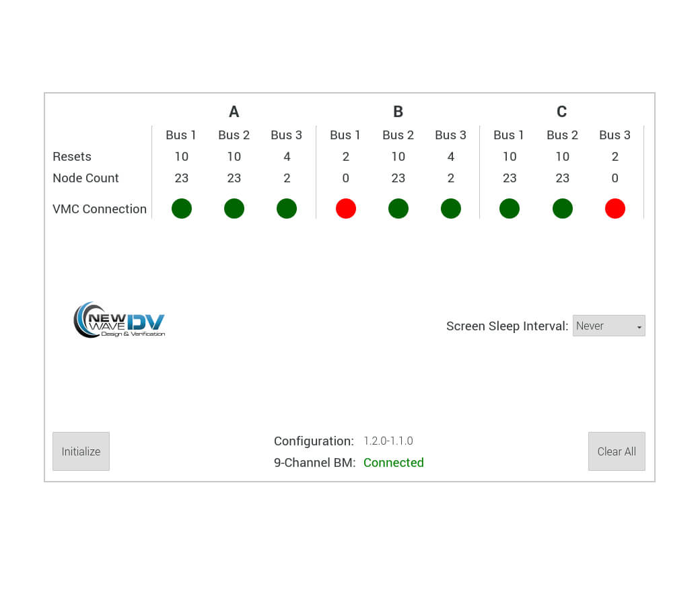Click the Connected status text

pos(394,463)
